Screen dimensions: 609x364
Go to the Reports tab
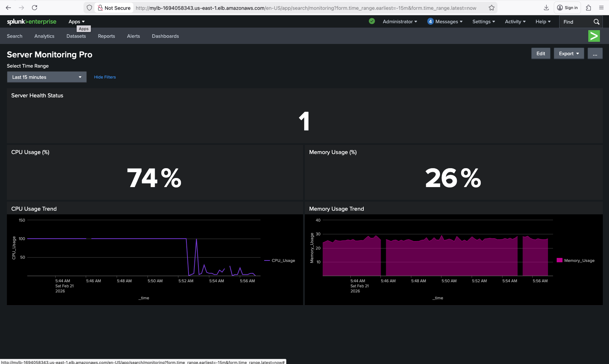click(106, 36)
